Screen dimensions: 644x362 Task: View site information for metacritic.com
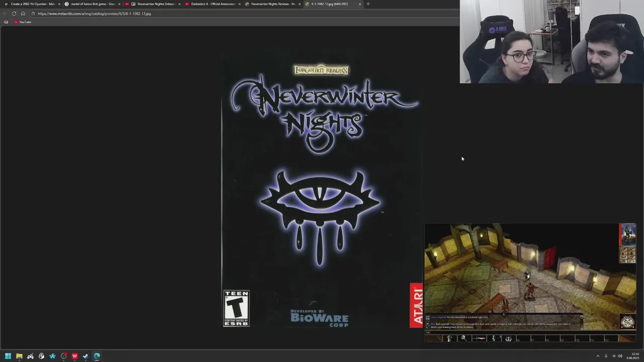(x=33, y=14)
